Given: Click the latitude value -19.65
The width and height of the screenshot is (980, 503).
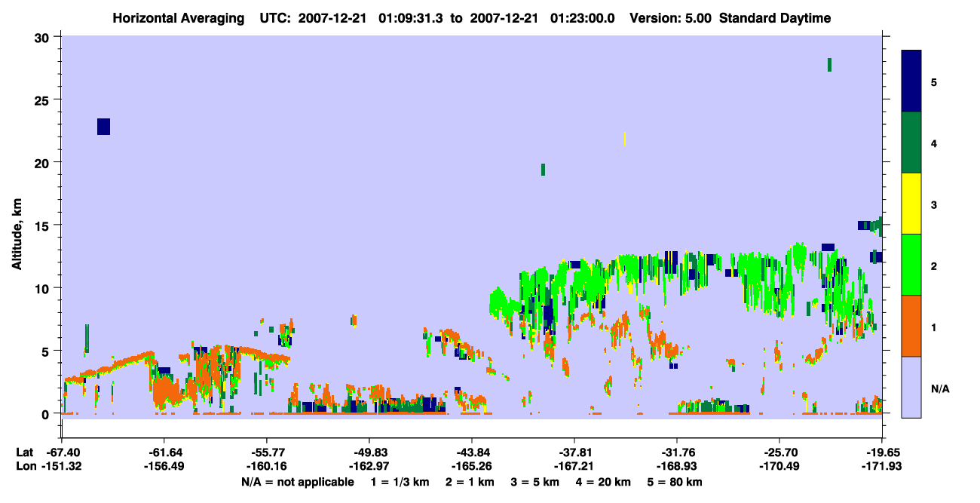Looking at the screenshot, I should (x=882, y=452).
